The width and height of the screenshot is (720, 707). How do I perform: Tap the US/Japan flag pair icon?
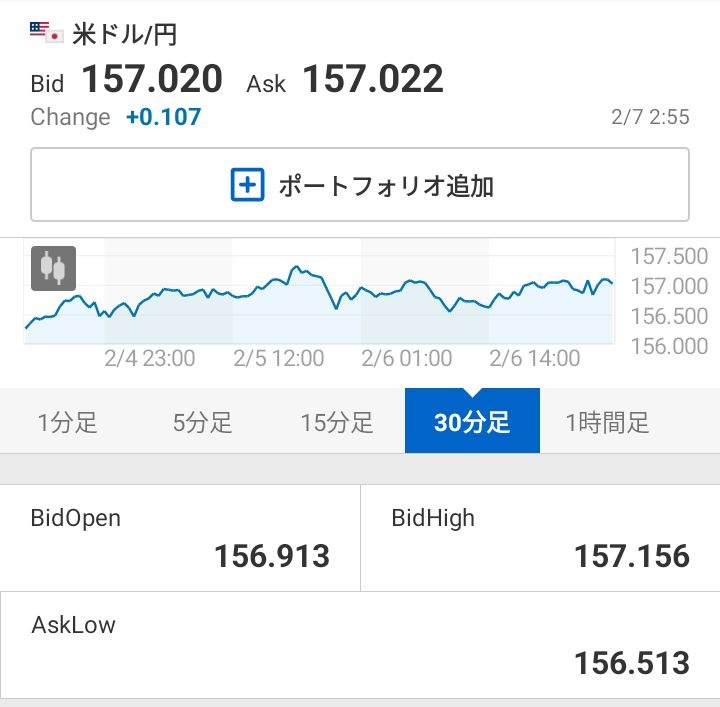pyautogui.click(x=46, y=33)
